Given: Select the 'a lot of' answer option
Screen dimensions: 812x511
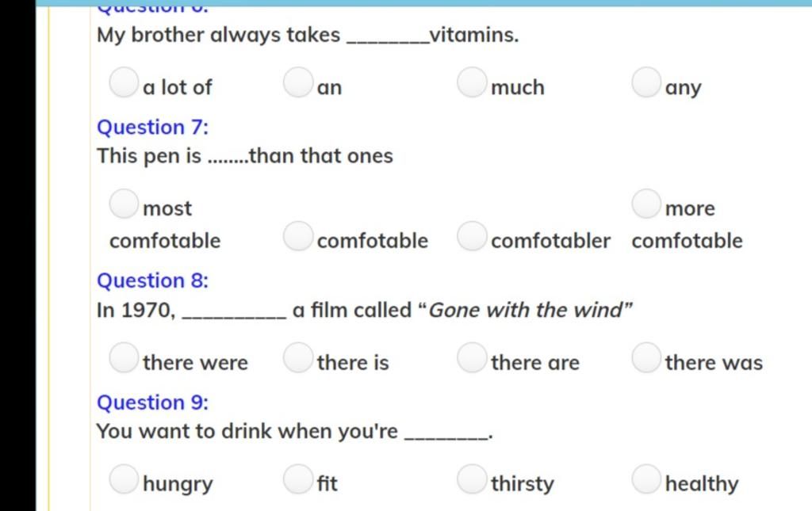Looking at the screenshot, I should (124, 82).
